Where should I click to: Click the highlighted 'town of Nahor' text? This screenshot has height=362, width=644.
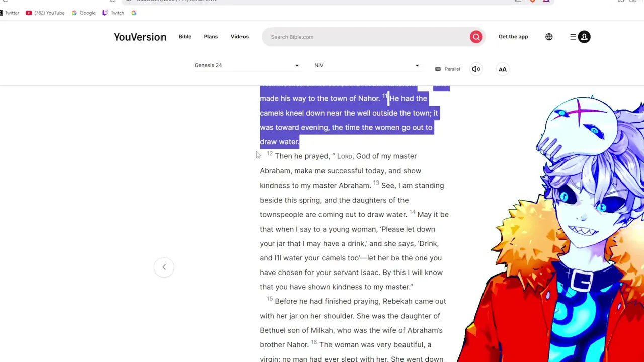point(355,99)
